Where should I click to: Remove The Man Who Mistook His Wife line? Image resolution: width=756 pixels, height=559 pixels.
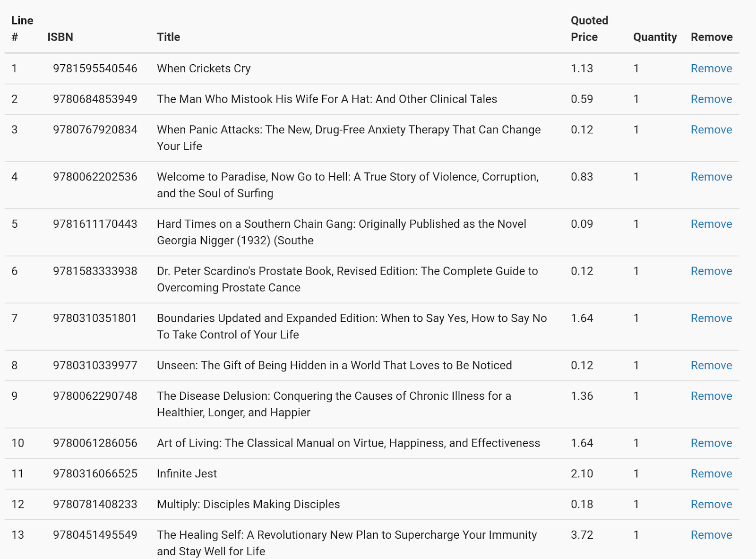tap(711, 99)
